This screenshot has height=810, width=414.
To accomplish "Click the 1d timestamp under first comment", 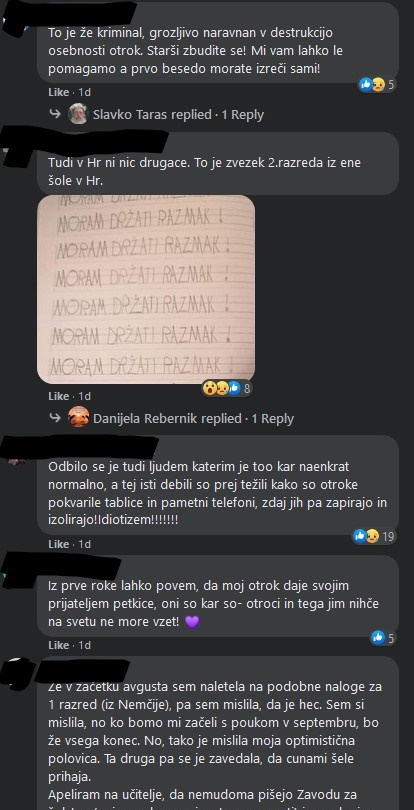I will tap(85, 92).
